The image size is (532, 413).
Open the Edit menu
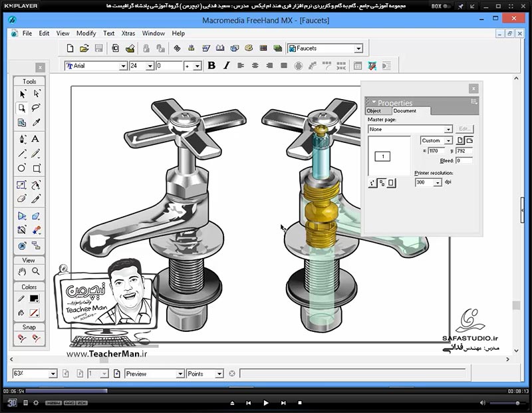44,33
